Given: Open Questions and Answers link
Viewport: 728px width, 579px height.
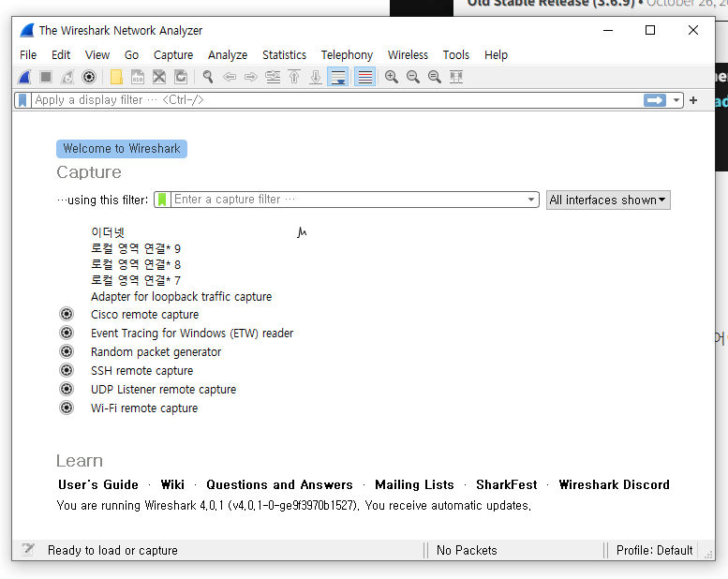Looking at the screenshot, I should tap(279, 484).
